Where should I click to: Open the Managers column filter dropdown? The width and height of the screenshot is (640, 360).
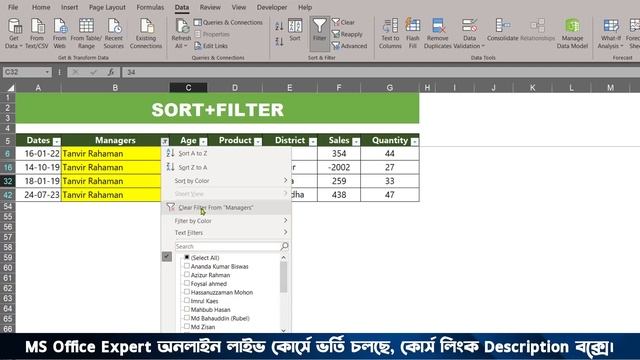point(165,142)
